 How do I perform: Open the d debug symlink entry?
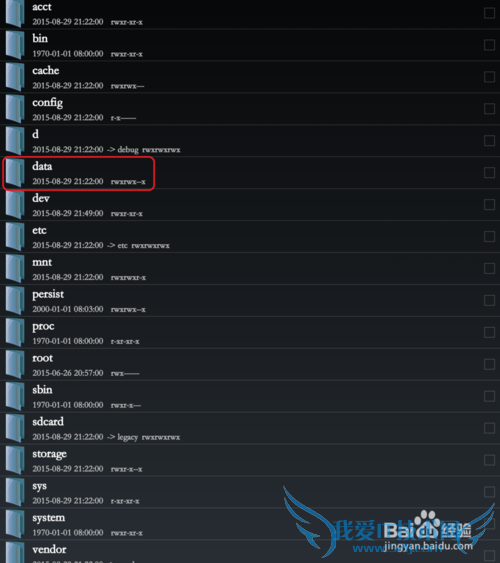click(x=250, y=141)
